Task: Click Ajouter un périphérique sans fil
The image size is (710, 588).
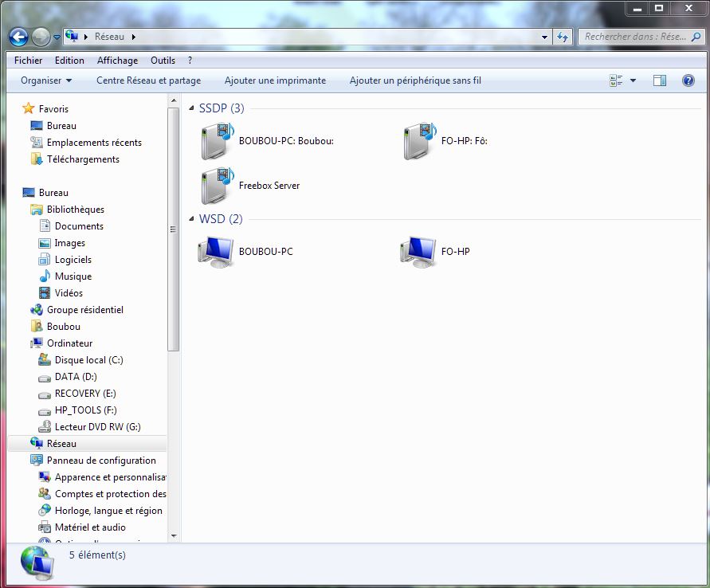Action: tap(415, 80)
